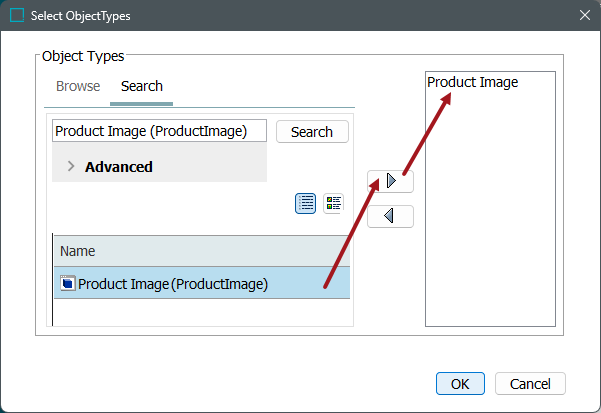
Task: Click the left-arrow remove button
Action: tap(390, 215)
